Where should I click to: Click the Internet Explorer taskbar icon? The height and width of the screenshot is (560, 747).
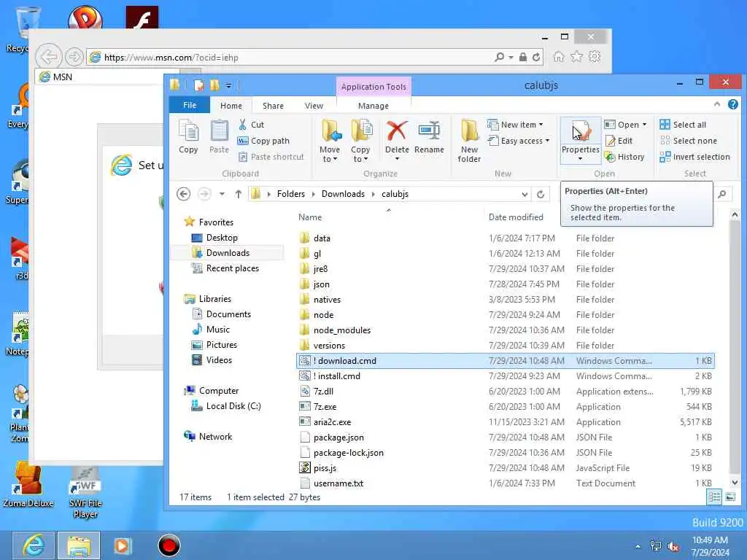point(34,545)
